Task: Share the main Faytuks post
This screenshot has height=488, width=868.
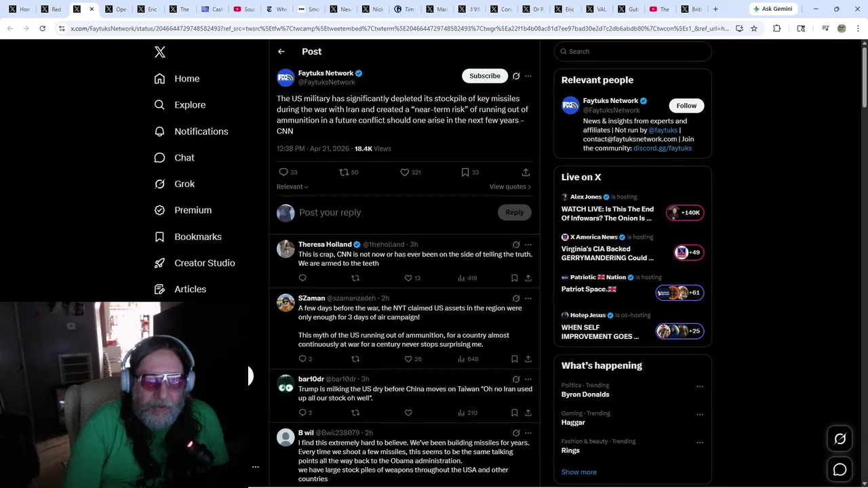Action: pyautogui.click(x=526, y=172)
